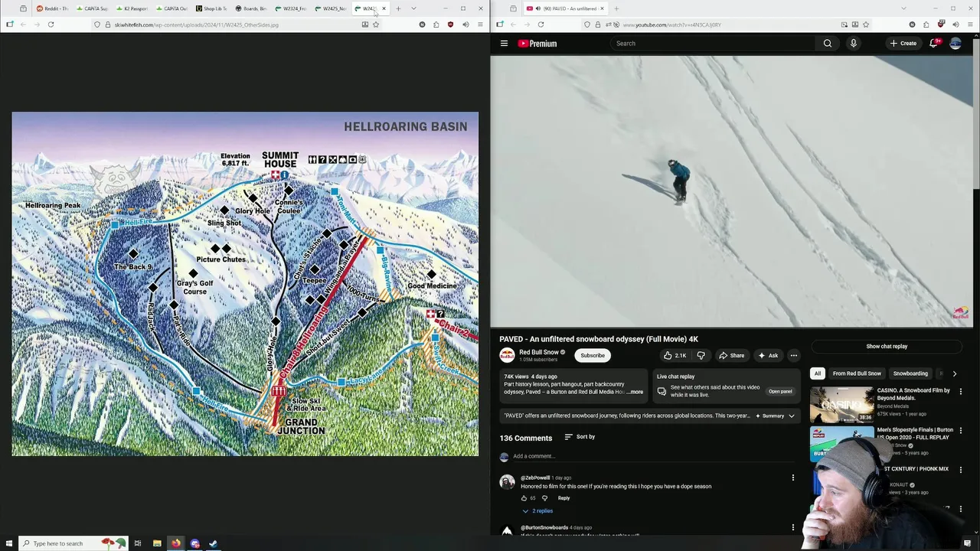
Task: Switch to W2324 tab
Action: (x=291, y=8)
